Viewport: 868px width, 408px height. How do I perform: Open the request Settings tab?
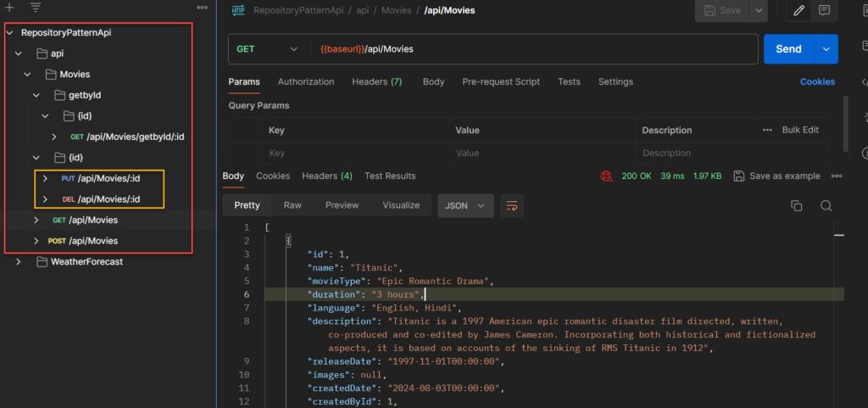pyautogui.click(x=615, y=81)
